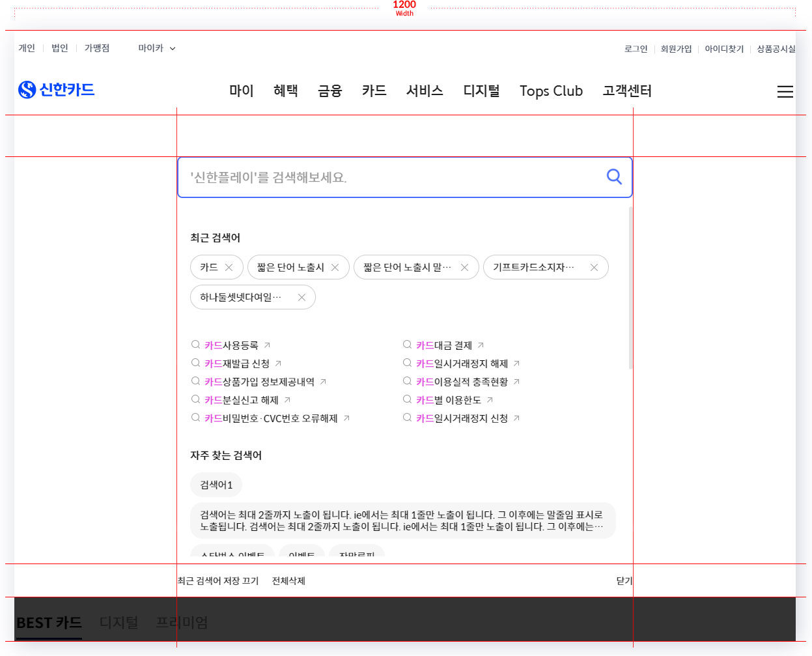Click the magnifier search icon in search box

pyautogui.click(x=613, y=177)
